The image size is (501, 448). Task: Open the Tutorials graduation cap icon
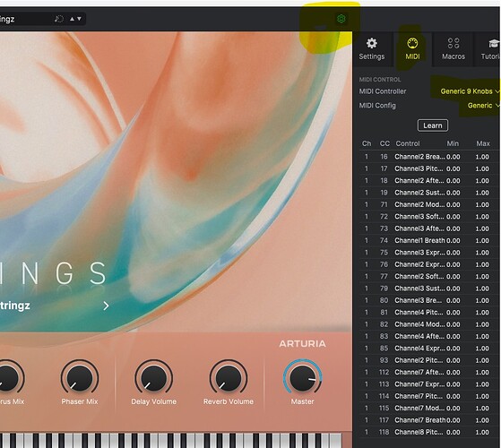click(494, 43)
